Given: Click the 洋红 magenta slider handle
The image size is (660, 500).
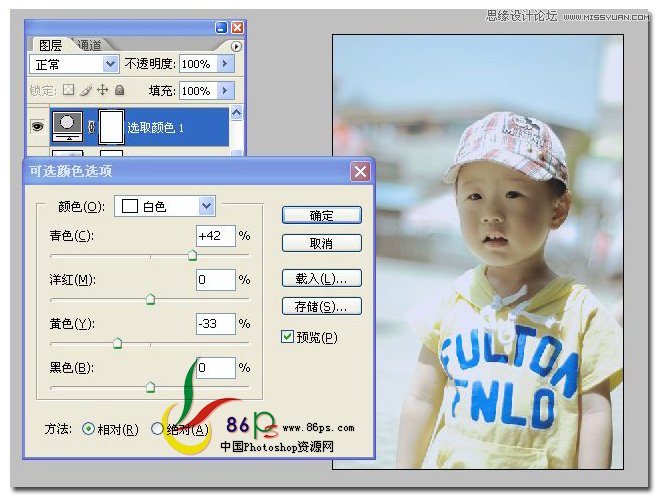Looking at the screenshot, I should point(150,299).
